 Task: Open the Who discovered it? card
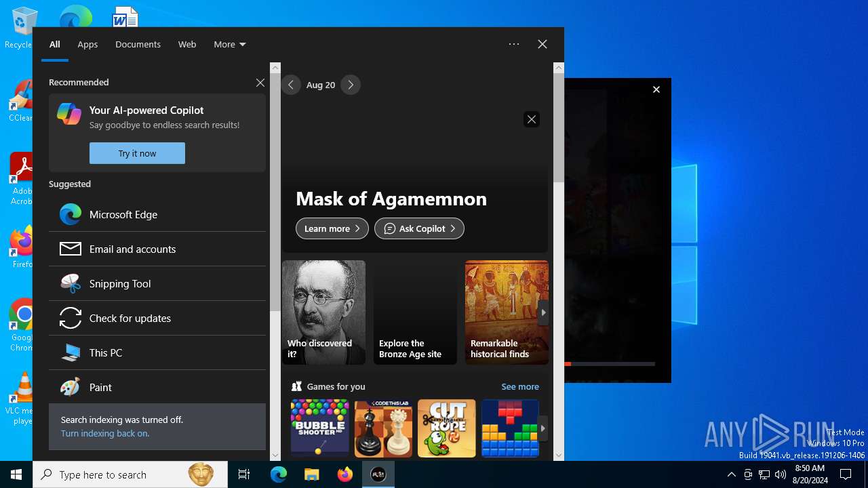coord(323,312)
